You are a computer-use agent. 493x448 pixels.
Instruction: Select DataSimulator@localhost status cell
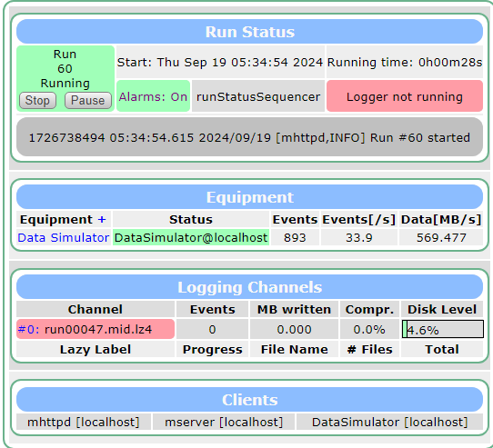click(x=191, y=237)
